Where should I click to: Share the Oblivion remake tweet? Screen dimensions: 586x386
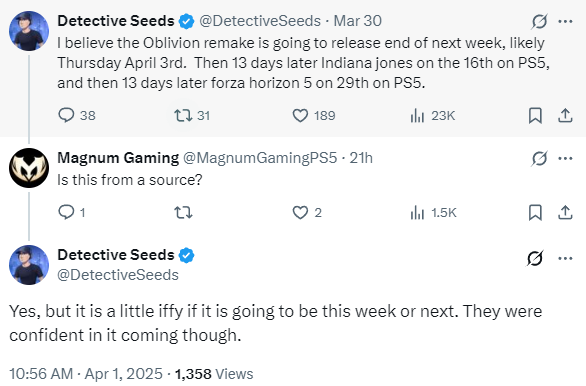[x=565, y=115]
